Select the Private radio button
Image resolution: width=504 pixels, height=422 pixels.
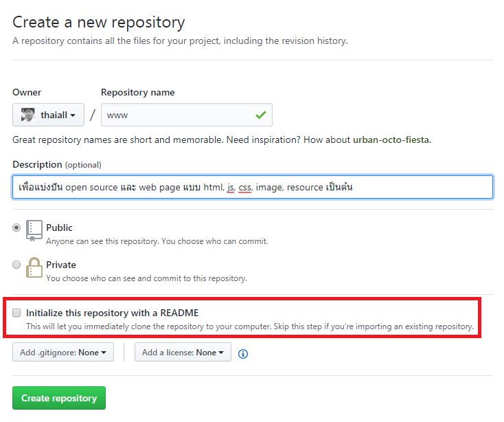pyautogui.click(x=16, y=265)
